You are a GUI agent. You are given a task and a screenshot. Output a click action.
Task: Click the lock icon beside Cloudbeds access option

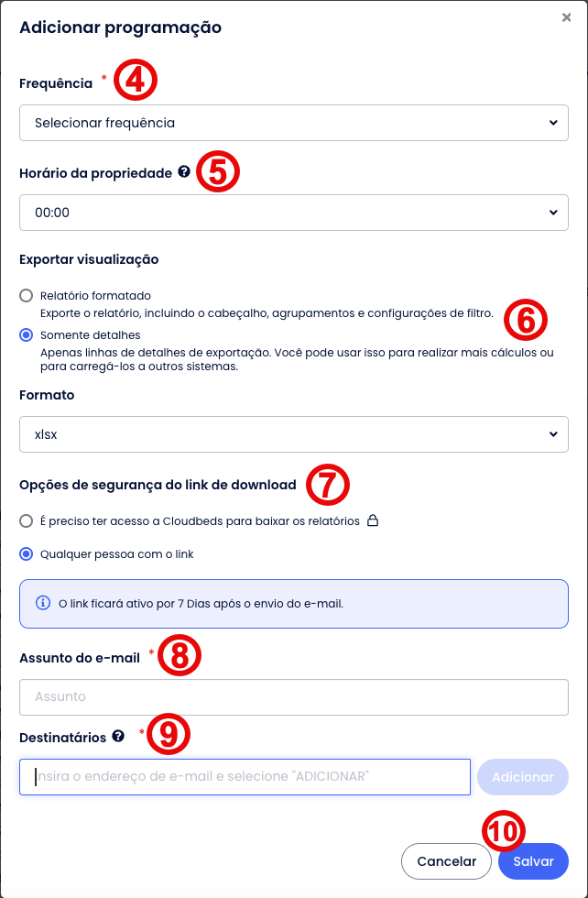[x=373, y=520]
